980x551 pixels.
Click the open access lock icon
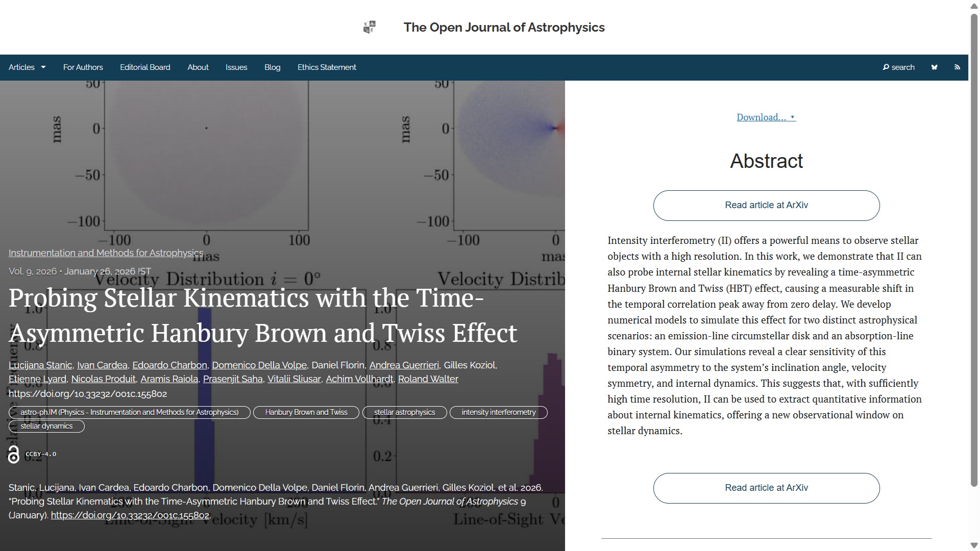pos(14,454)
